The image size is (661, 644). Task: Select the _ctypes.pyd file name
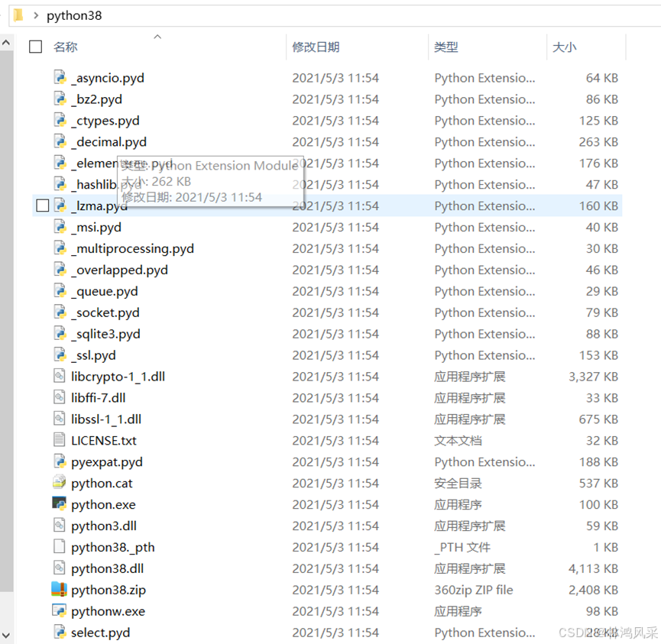click(105, 121)
